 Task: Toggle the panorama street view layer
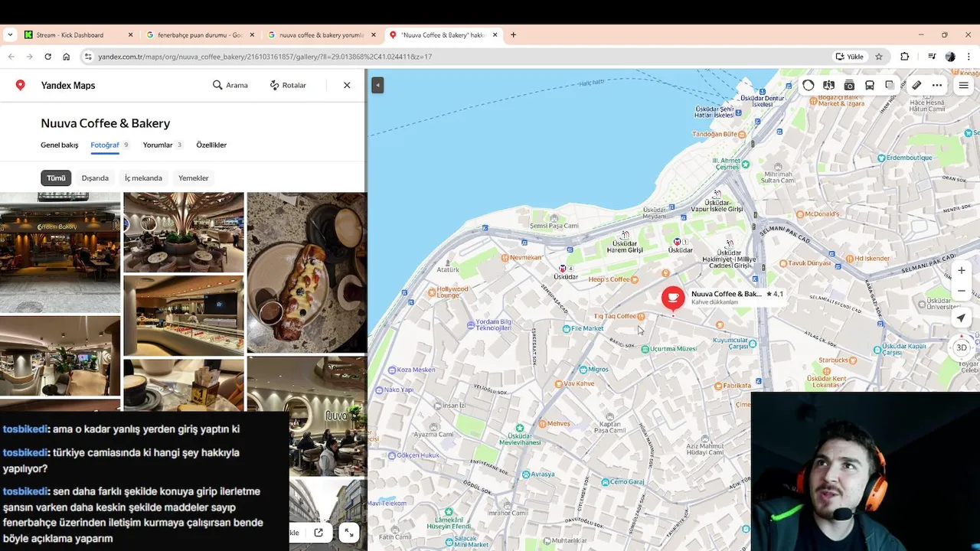[x=828, y=85]
